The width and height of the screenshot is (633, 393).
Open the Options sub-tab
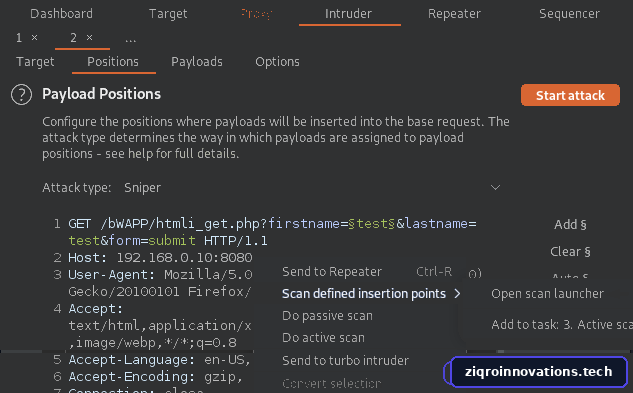click(277, 62)
